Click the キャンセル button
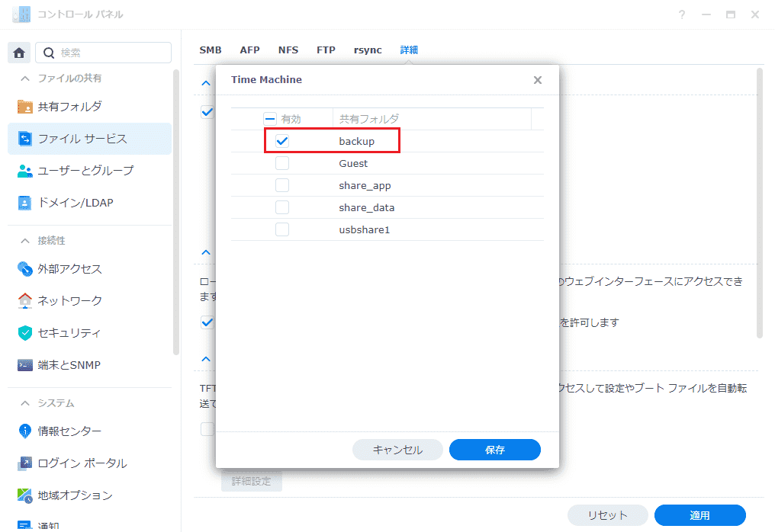775x532 pixels. click(x=397, y=450)
